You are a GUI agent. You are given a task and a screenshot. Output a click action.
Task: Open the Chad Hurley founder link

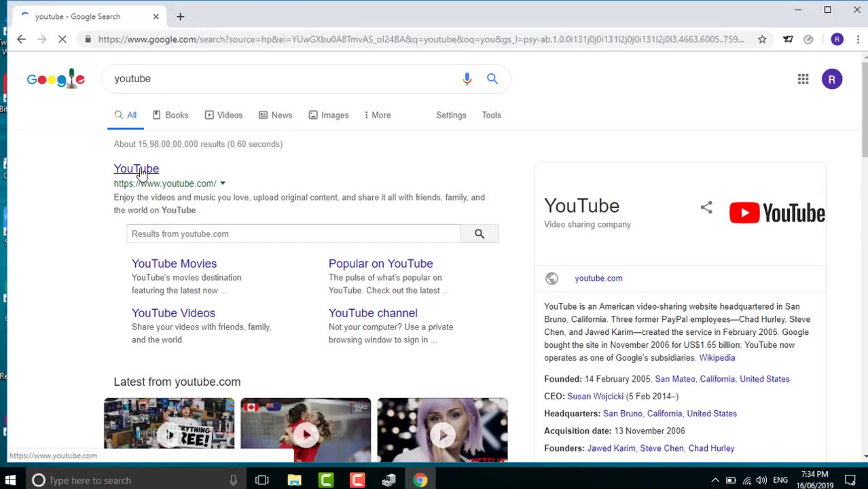pos(711,448)
